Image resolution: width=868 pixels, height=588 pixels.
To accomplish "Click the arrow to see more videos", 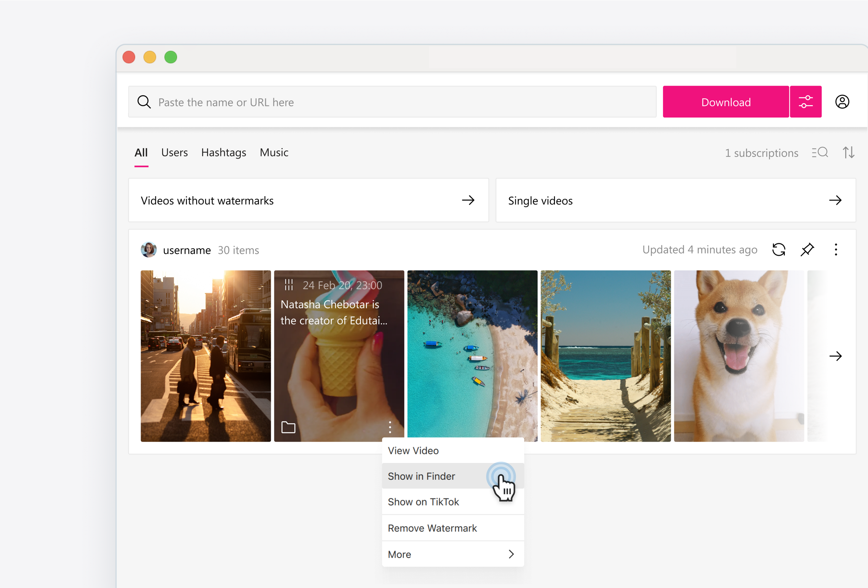I will point(835,356).
